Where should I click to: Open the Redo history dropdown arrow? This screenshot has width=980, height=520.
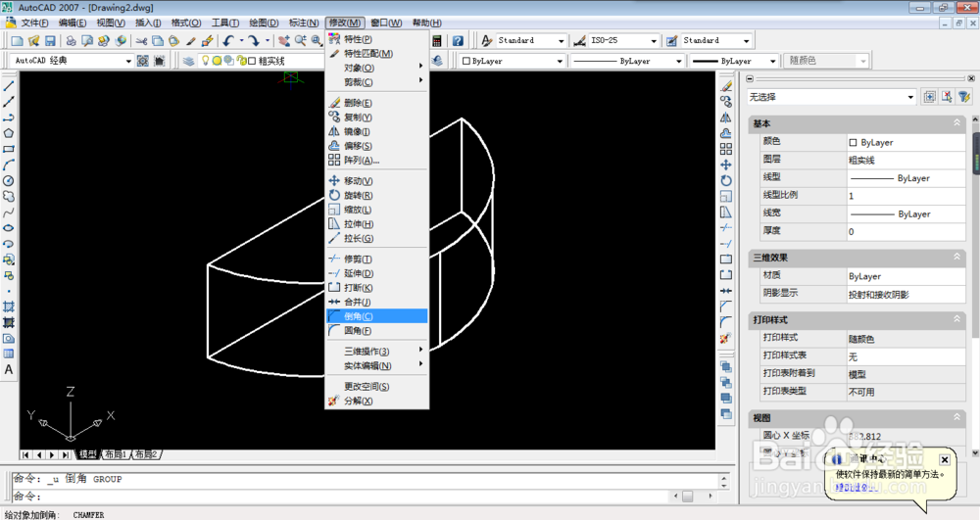coord(268,40)
